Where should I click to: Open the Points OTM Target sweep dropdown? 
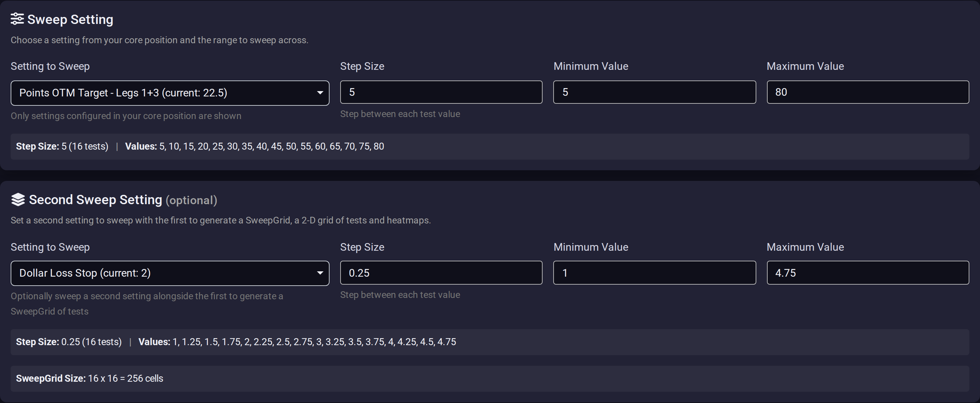point(170,93)
